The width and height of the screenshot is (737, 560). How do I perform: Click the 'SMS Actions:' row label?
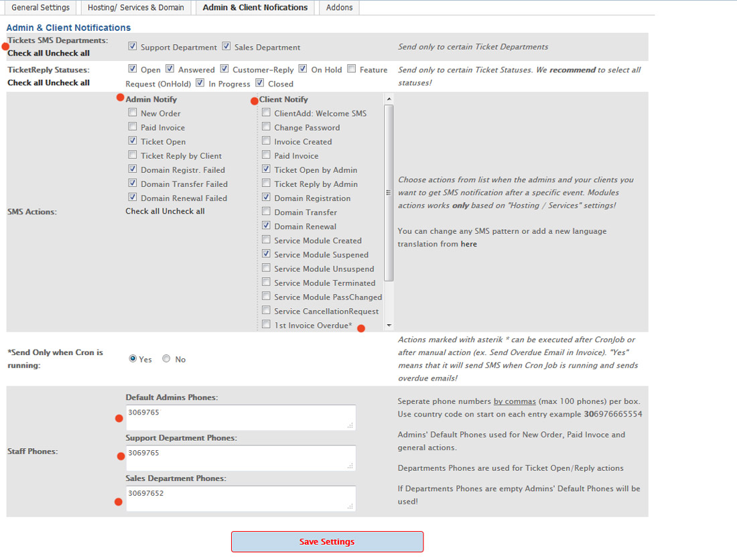(32, 212)
